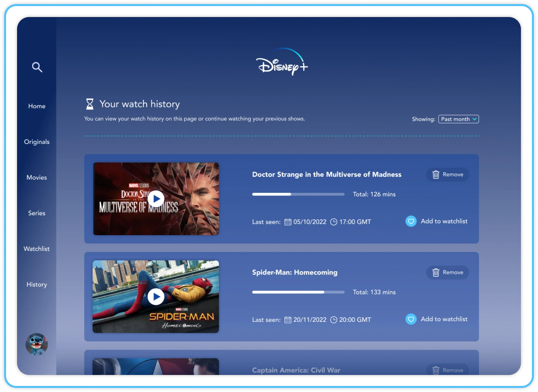Image resolution: width=538 pixels, height=392 pixels.
Task: Click the Spider-Man: Homecoming progress bar
Action: pyautogui.click(x=298, y=292)
